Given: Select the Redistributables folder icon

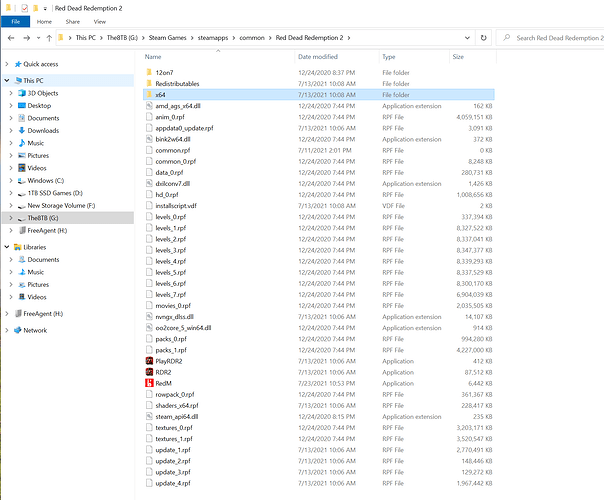Looking at the screenshot, I should pyautogui.click(x=149, y=83).
